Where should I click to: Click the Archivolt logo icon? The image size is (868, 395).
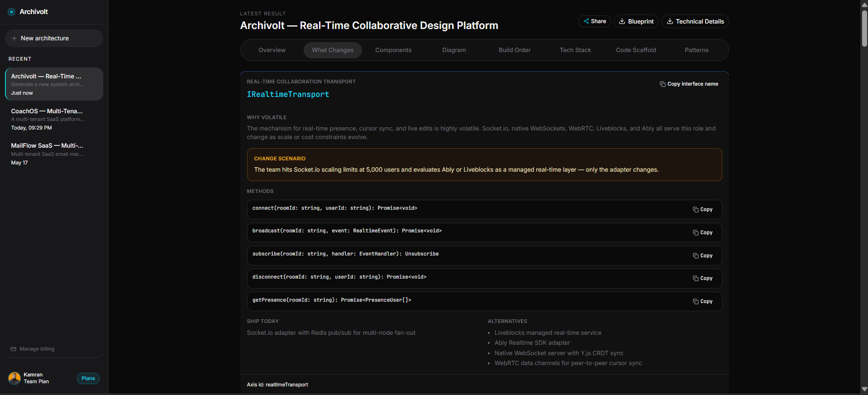pos(11,12)
